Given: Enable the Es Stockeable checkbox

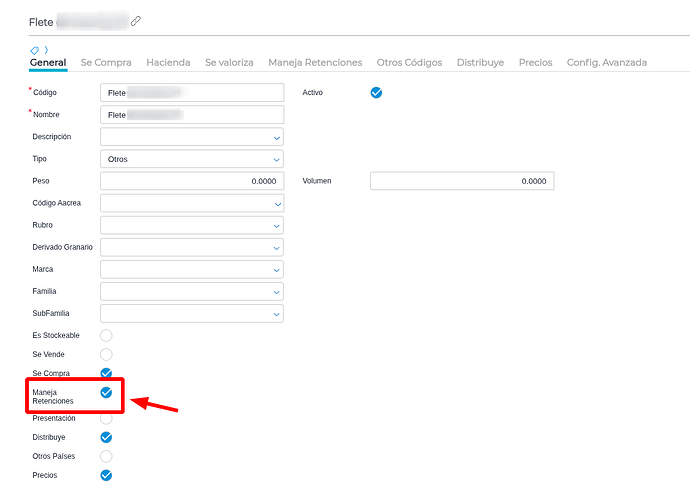Looking at the screenshot, I should click(106, 335).
